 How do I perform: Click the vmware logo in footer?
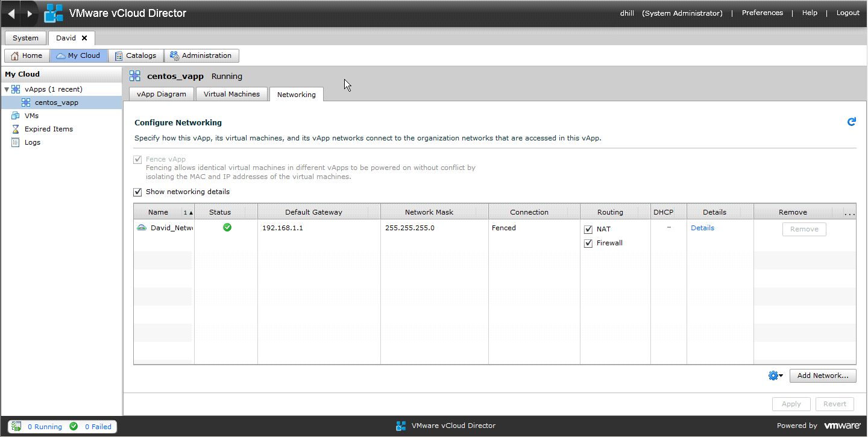[x=842, y=426]
